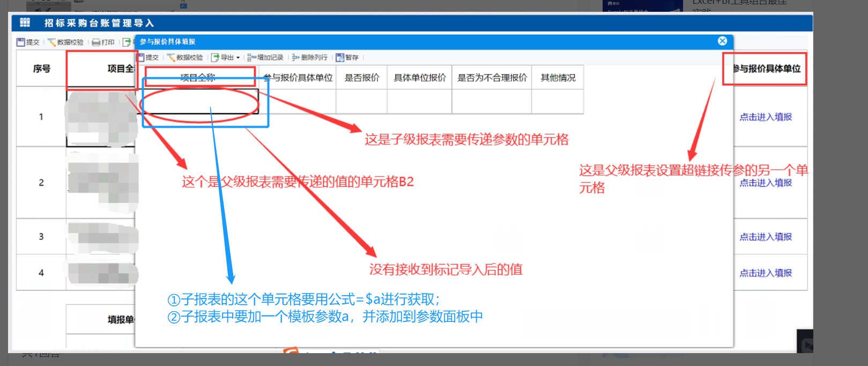868x366 pixels.
Task: Click the 暂存 save draft button
Action: [x=347, y=57]
